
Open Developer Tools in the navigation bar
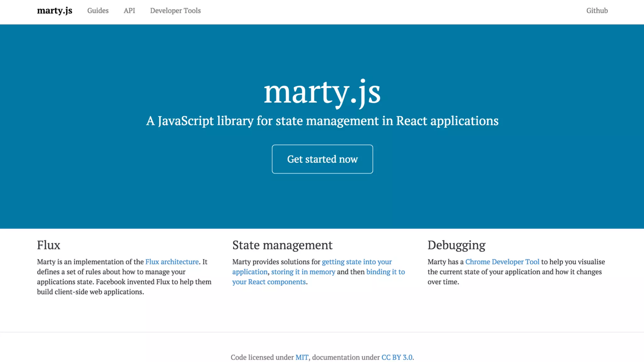[175, 10]
